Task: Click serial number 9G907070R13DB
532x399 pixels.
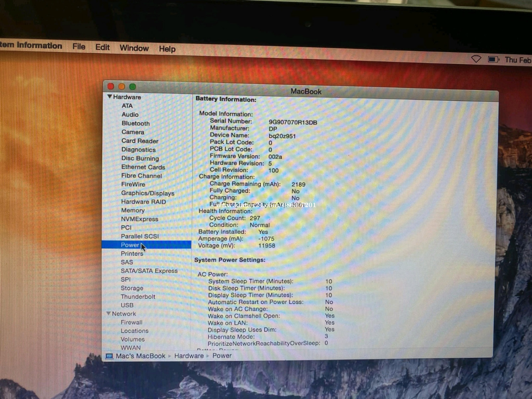Action: [x=293, y=122]
